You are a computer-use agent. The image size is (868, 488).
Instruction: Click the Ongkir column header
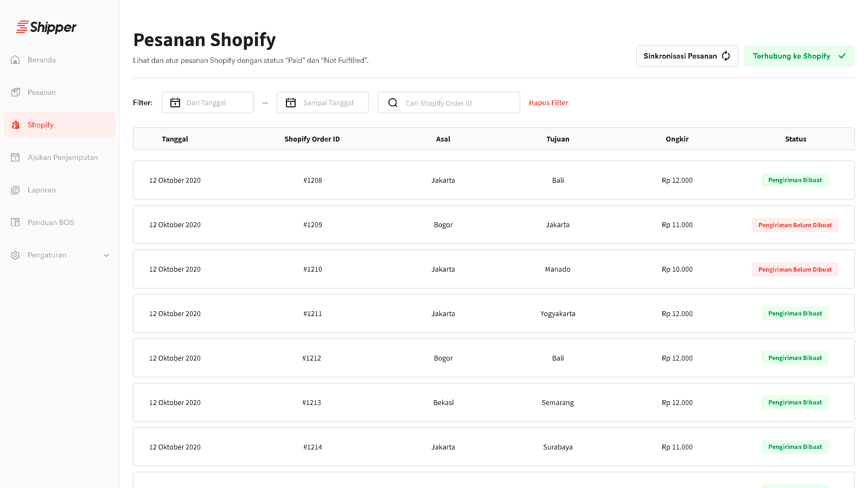point(677,139)
